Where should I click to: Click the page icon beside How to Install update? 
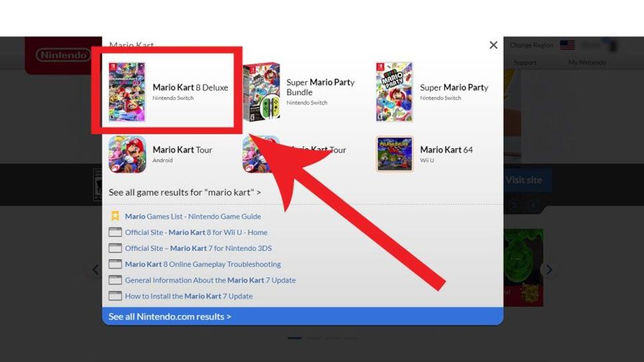(x=115, y=296)
